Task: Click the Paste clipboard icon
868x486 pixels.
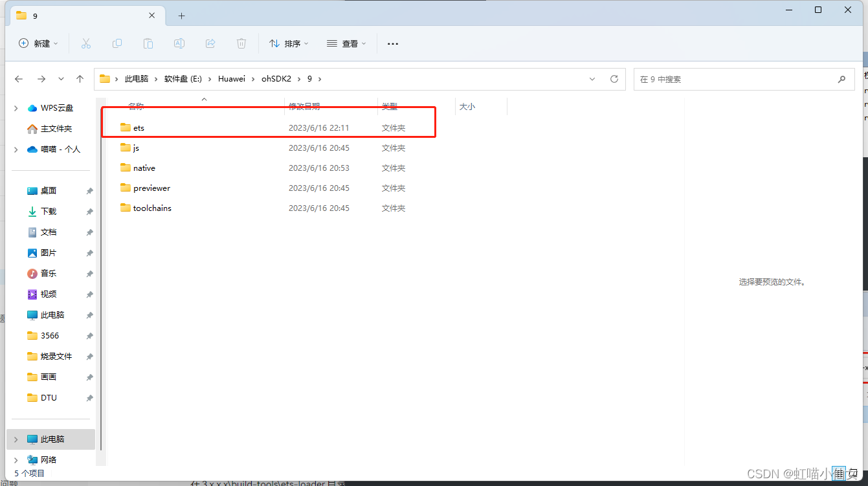Action: point(148,43)
